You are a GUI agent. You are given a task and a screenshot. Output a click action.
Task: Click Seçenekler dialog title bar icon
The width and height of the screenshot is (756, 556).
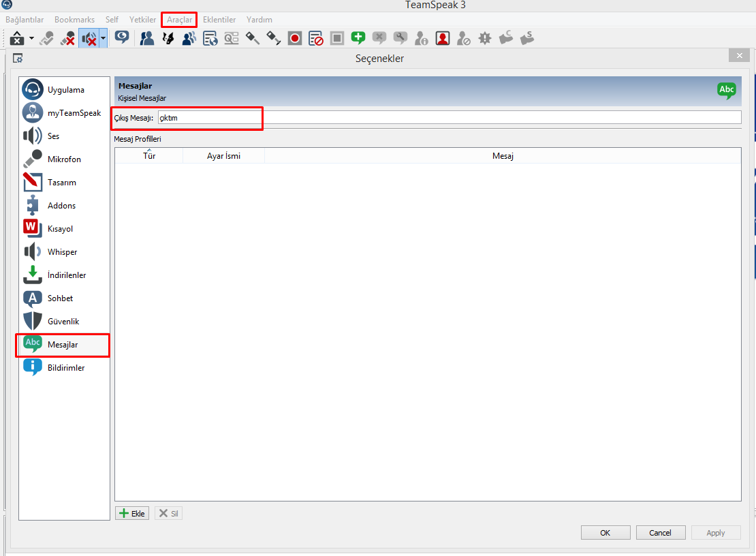[18, 58]
